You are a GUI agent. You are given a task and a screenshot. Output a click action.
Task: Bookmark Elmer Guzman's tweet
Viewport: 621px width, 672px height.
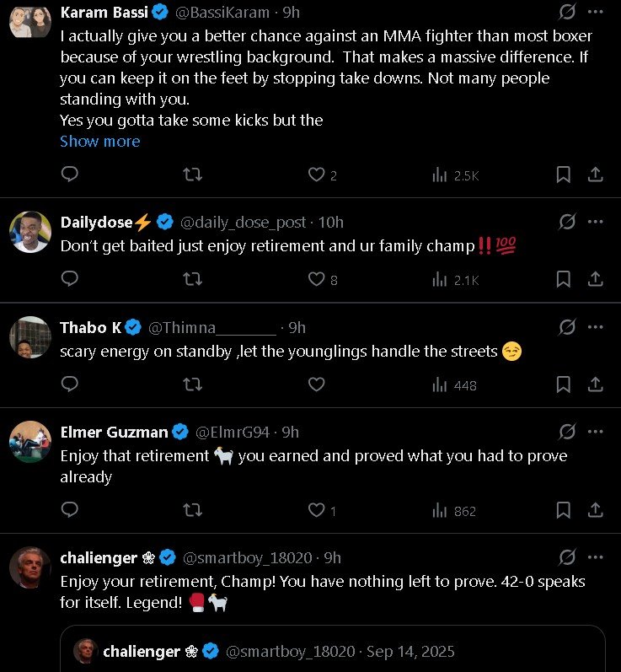563,510
